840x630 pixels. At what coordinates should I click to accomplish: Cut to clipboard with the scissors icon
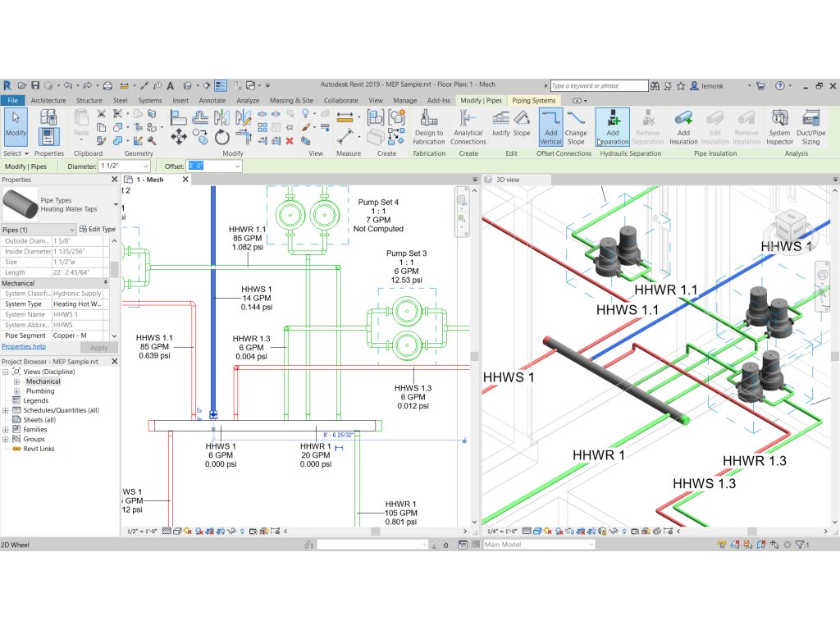tap(101, 113)
